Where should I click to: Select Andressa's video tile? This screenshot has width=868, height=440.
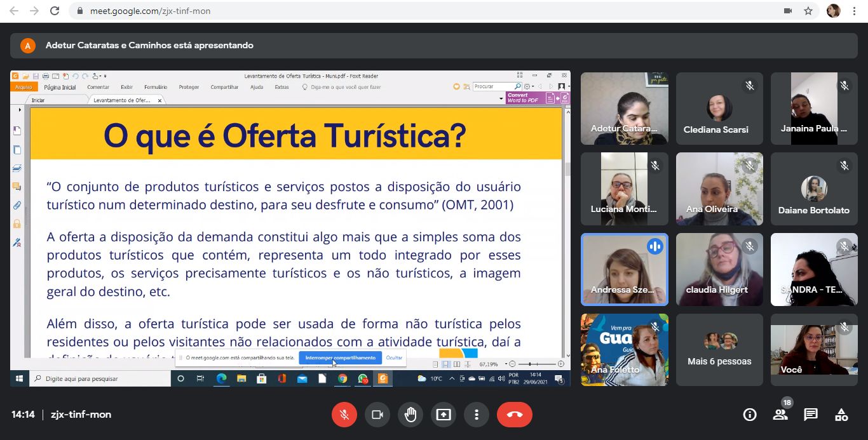(624, 269)
